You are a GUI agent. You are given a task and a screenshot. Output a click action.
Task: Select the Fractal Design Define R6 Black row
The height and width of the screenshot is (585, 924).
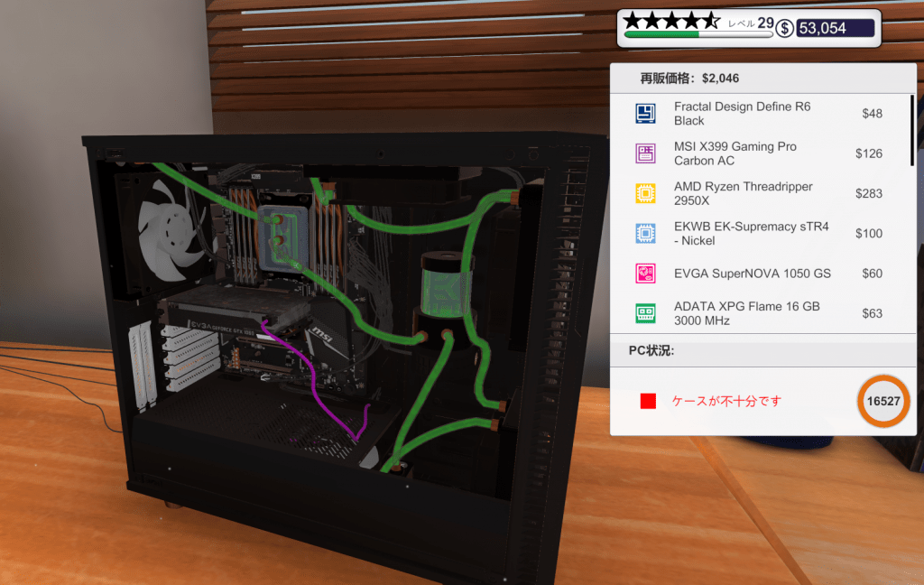760,113
